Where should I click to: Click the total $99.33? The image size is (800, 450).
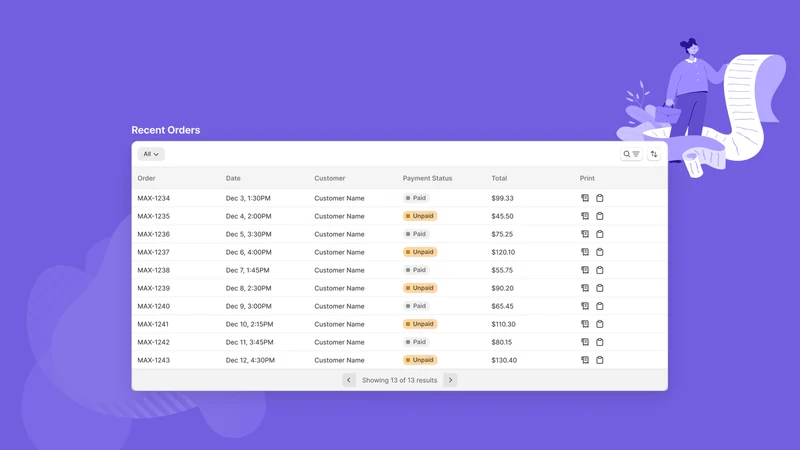(x=503, y=198)
